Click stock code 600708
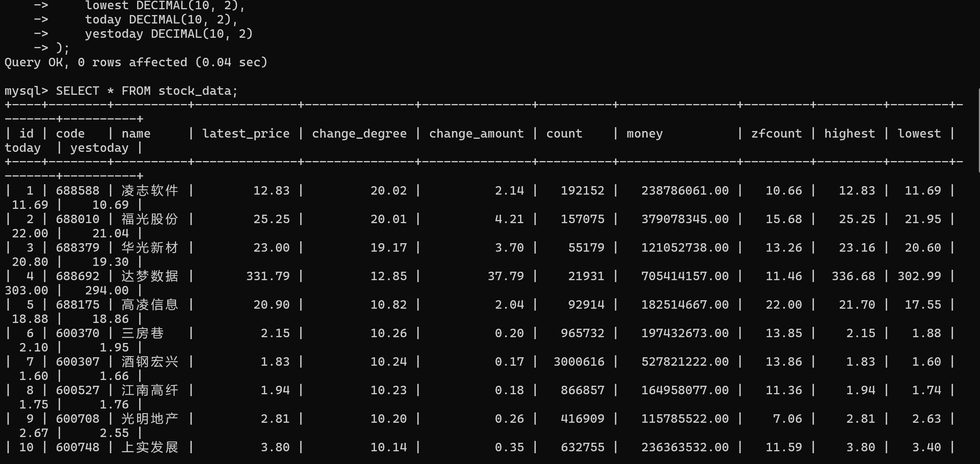 (77, 419)
